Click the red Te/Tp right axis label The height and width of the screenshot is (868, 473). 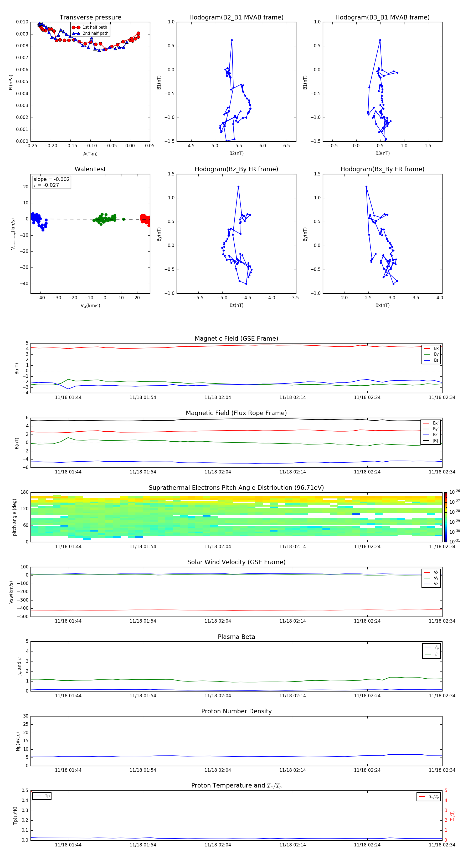(453, 815)
